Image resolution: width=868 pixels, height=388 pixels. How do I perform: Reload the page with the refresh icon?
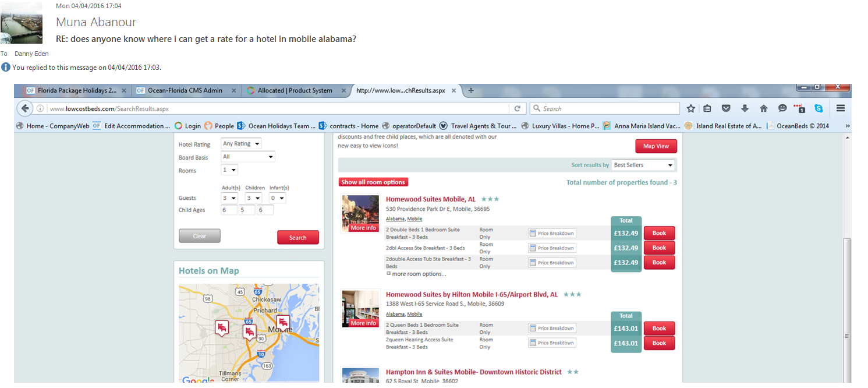coord(516,108)
